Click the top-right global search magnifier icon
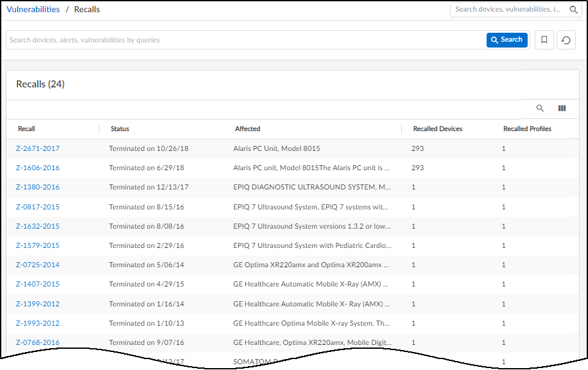Viewport: 588px width, 370px height. [574, 10]
